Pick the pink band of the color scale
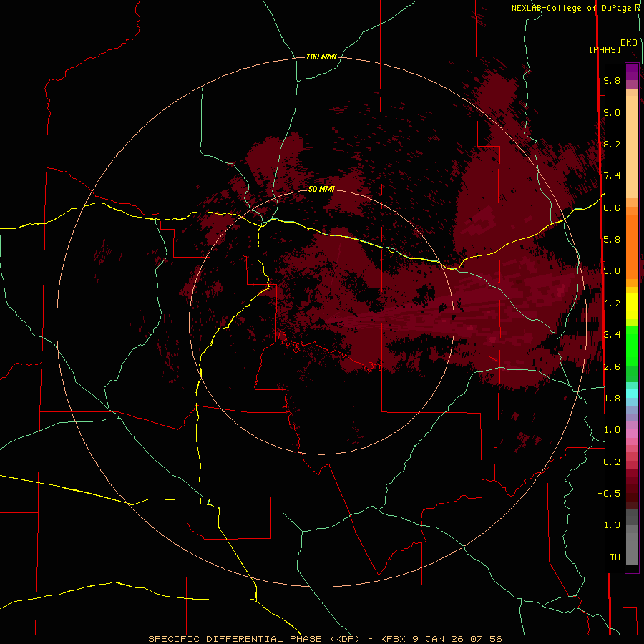This screenshot has width=644, height=644. (632, 434)
